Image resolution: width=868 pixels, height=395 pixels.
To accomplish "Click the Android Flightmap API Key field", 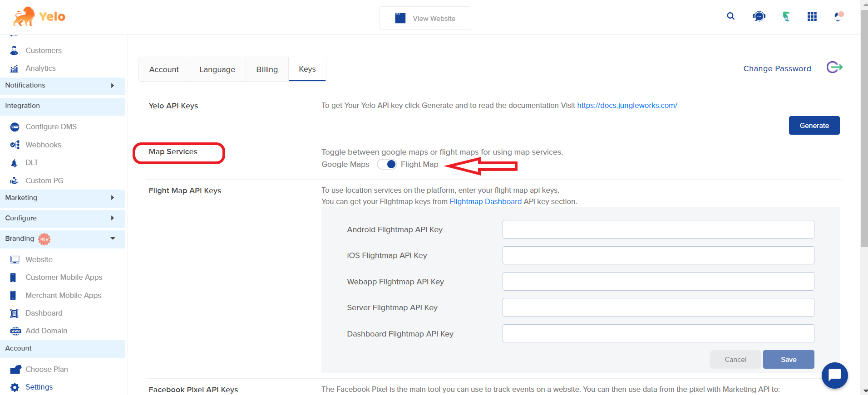I will pyautogui.click(x=658, y=229).
